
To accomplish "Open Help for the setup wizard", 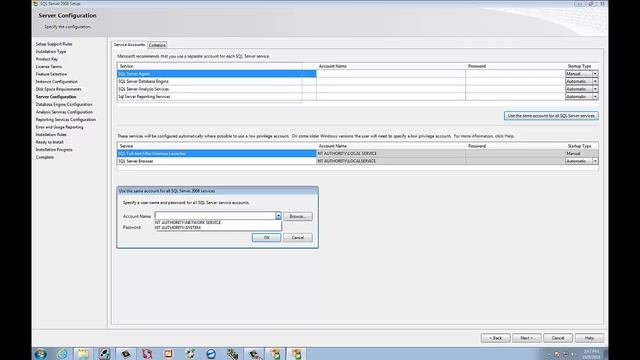I will point(589,338).
